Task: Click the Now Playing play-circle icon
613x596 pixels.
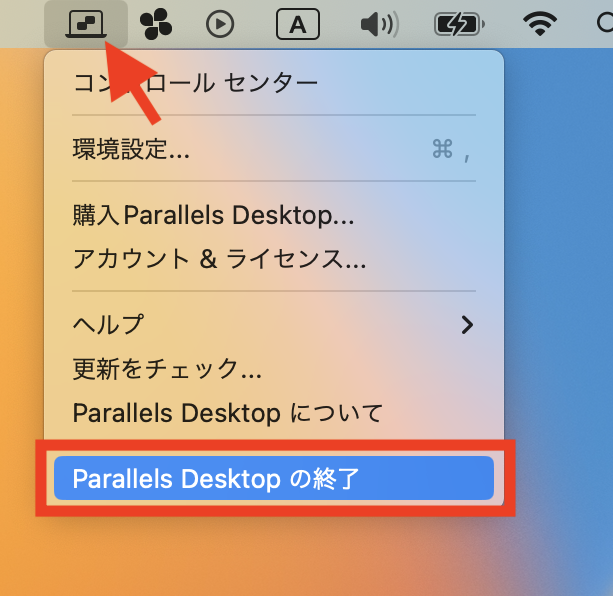Action: coord(220,24)
